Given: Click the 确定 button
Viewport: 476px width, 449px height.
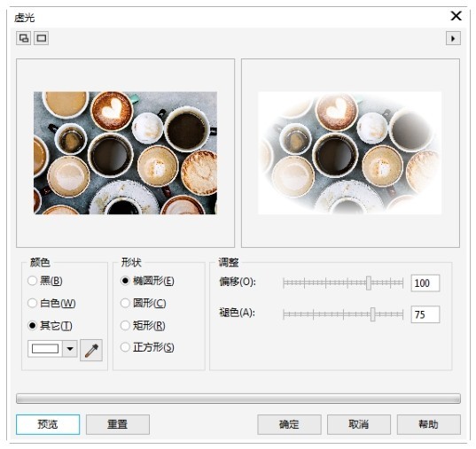Looking at the screenshot, I should click(x=289, y=424).
